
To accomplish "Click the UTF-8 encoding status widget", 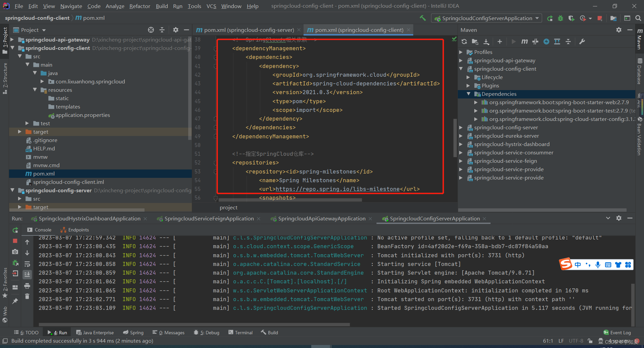I will click(x=576, y=341).
